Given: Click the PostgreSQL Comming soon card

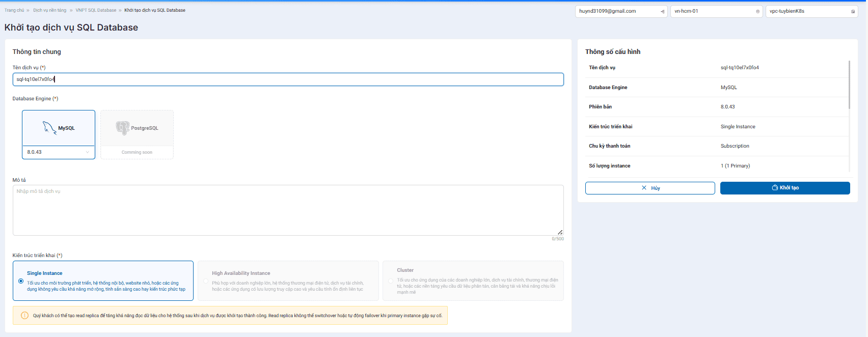Looking at the screenshot, I should pos(137,134).
